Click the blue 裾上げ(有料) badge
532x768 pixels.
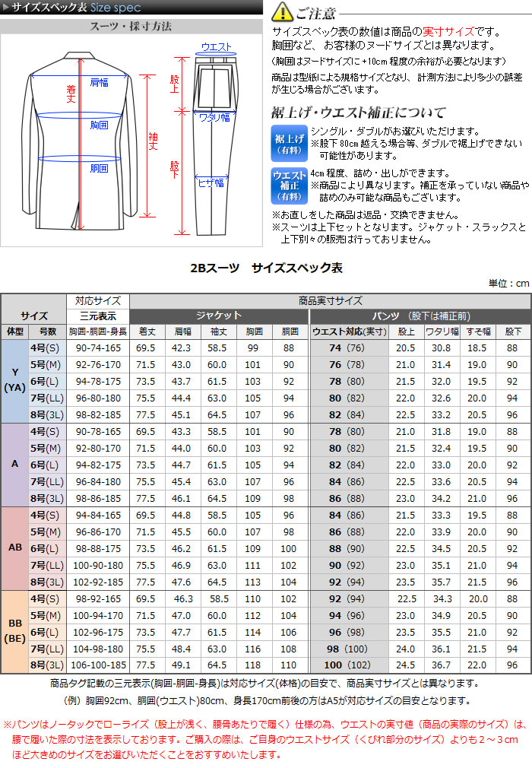click(x=289, y=141)
